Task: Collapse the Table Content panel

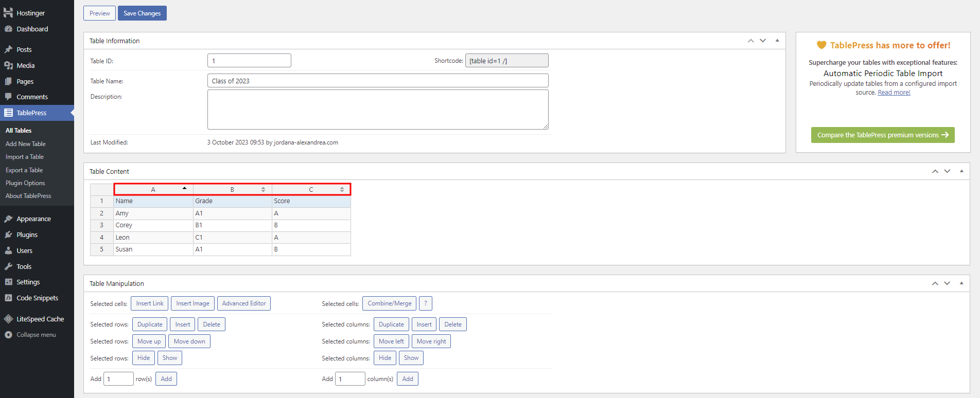Action: (961, 171)
